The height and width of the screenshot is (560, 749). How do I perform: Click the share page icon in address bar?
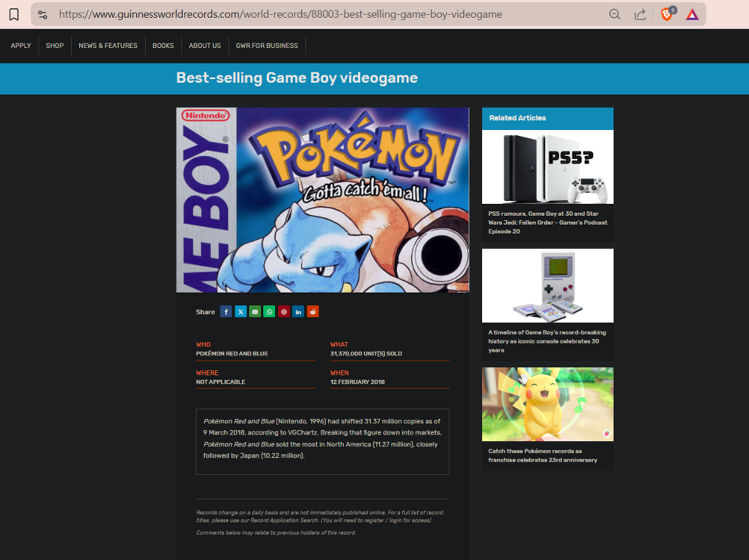[x=640, y=14]
